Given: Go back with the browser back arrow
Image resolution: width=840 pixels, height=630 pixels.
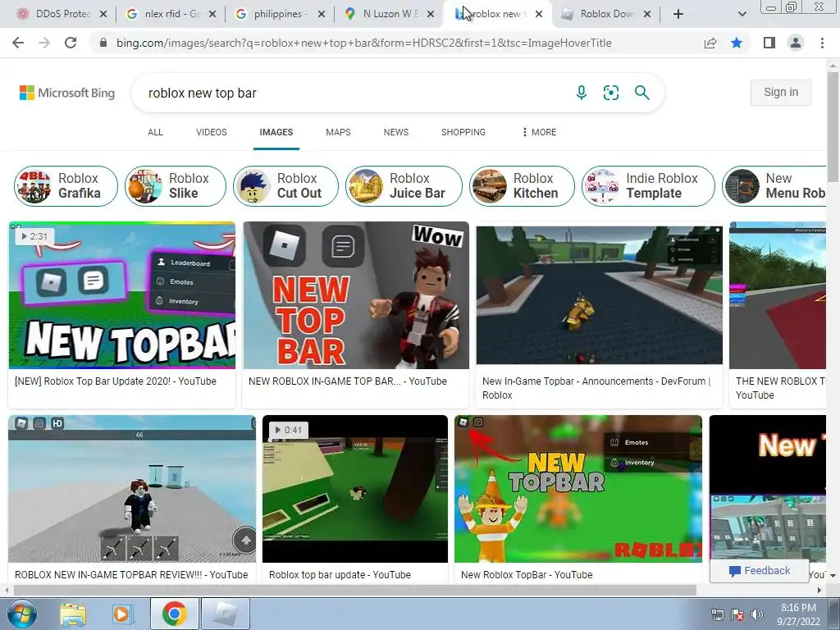Looking at the screenshot, I should tap(18, 43).
